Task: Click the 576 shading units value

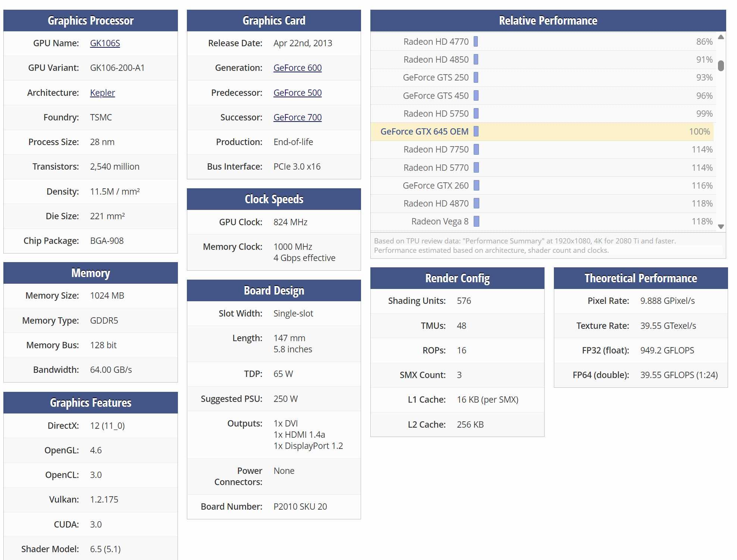Action: point(464,301)
